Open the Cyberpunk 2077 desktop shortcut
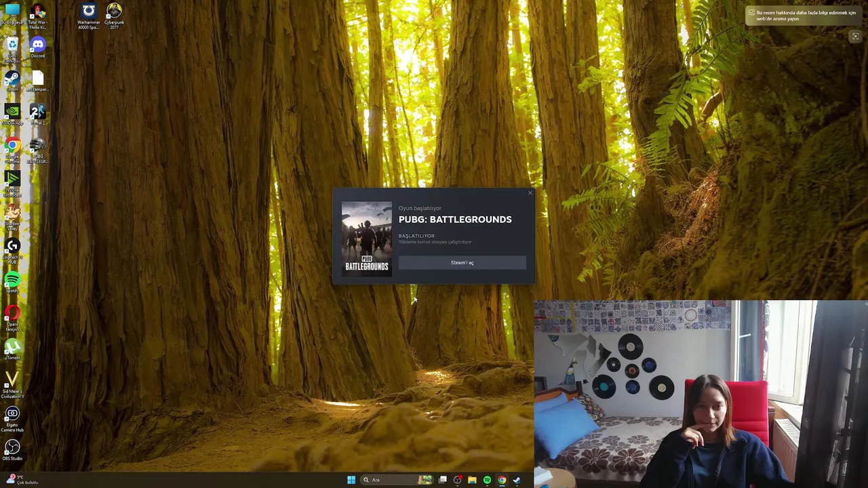 coord(114,16)
